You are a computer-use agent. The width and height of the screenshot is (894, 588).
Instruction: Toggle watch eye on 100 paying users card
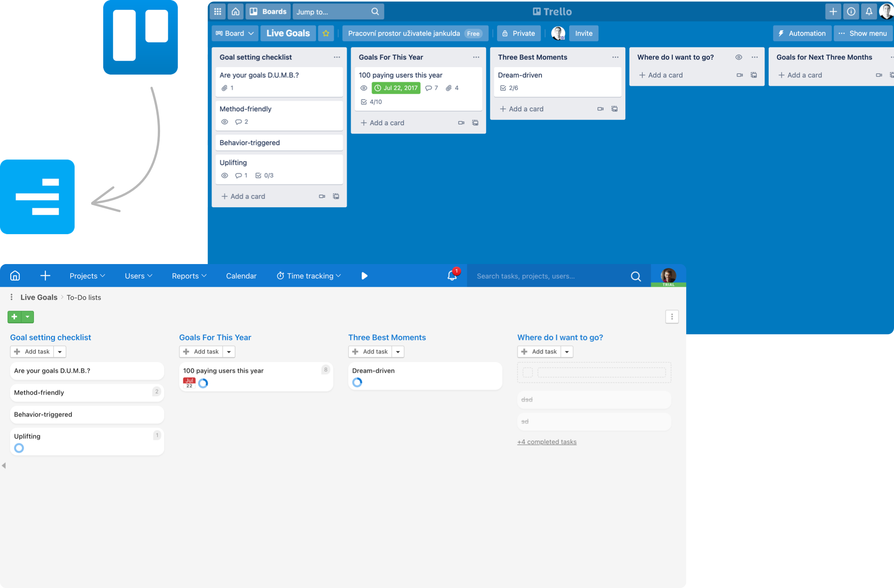(x=364, y=88)
